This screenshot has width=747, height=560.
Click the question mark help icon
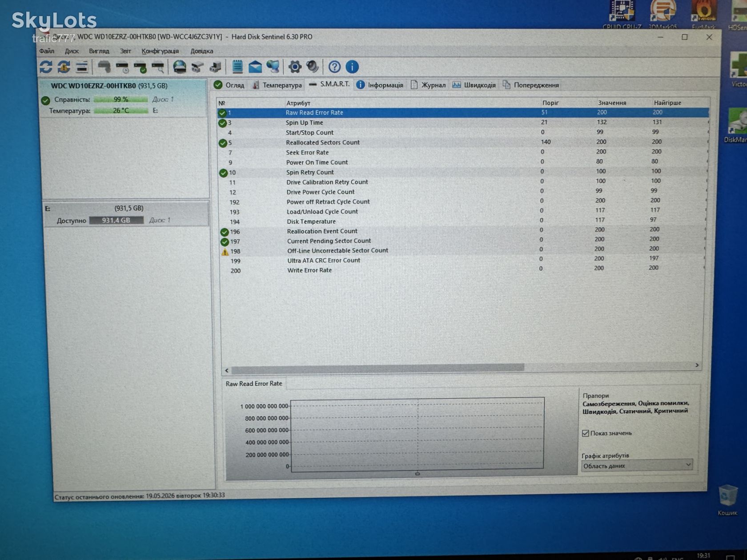pos(334,67)
